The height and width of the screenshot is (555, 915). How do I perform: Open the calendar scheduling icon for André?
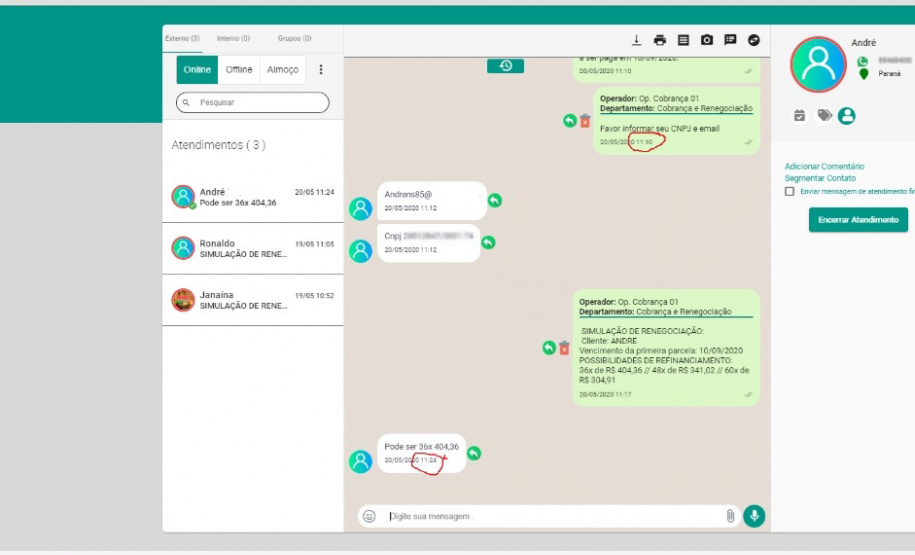click(x=799, y=116)
